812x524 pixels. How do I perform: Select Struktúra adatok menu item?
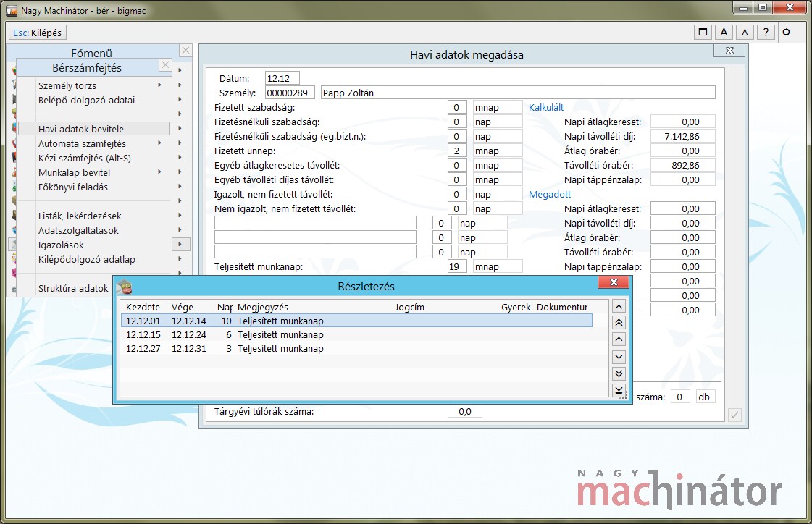pyautogui.click(x=73, y=288)
